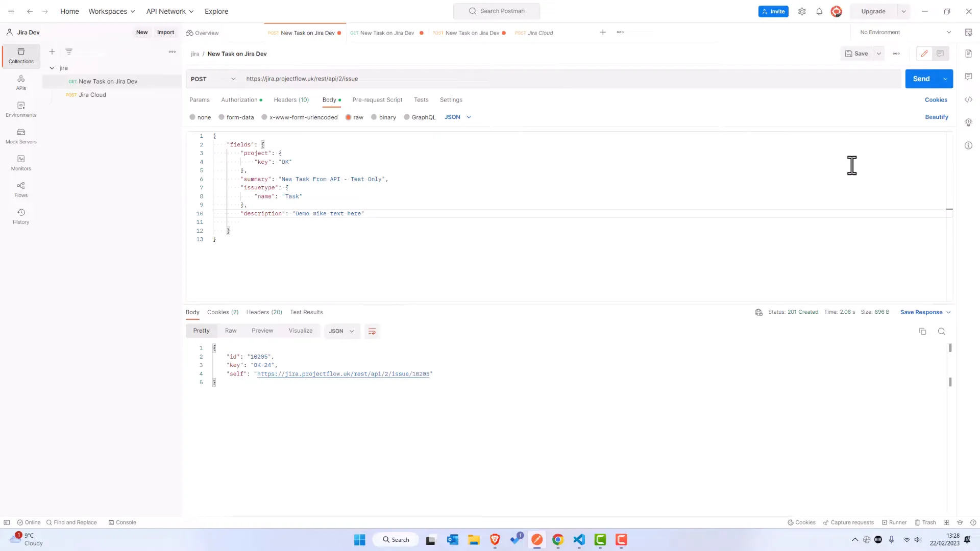Screen dimensions: 980x551
Task: Switch to the Headers (10) request tab
Action: pyautogui.click(x=291, y=100)
